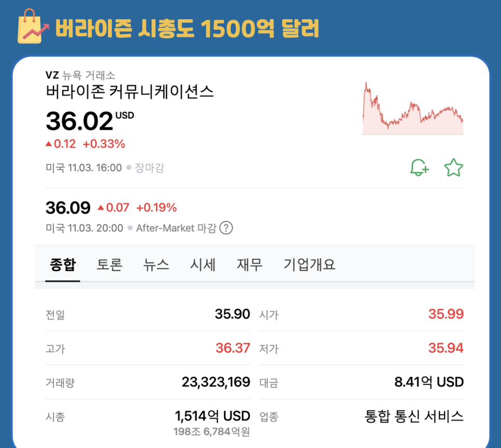Switch to the 토론 discussion tab
Image resolution: width=501 pixels, height=448 pixels.
click(109, 265)
